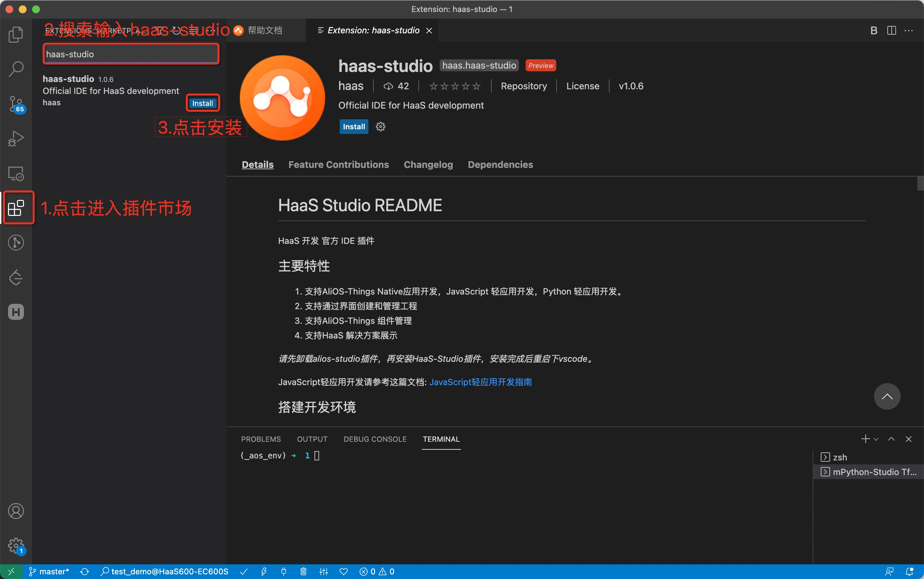Add a new terminal with the plus icon
Screen dimensions: 924x579
point(865,439)
